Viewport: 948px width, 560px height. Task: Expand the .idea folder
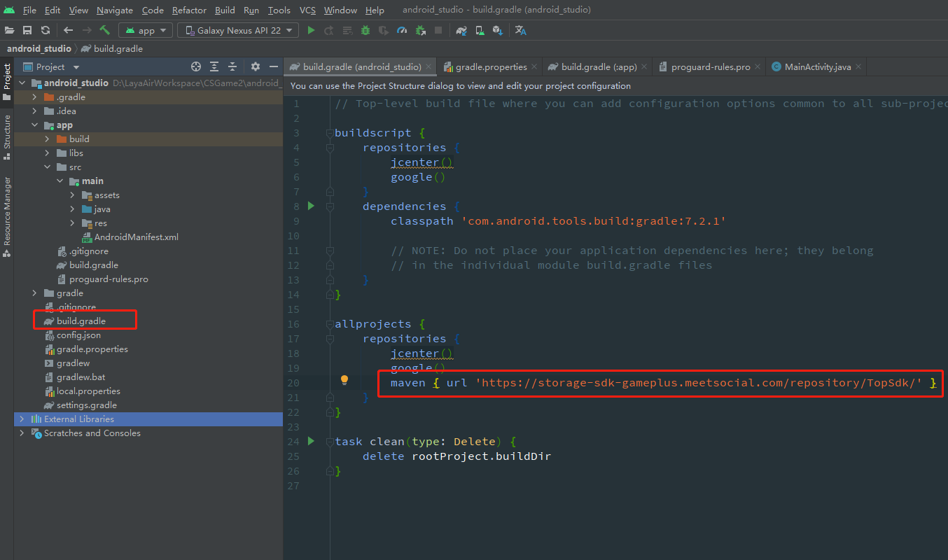click(34, 111)
